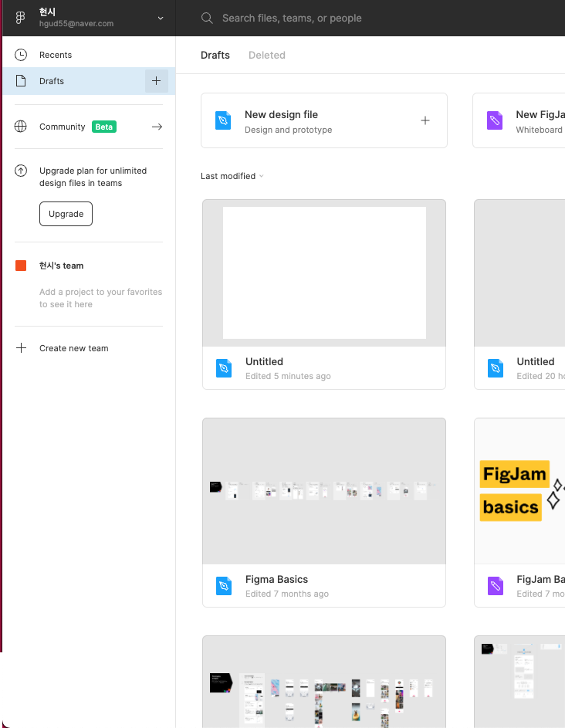
Task: Click Upgrade plan for unlimited design files text
Action: [93, 177]
